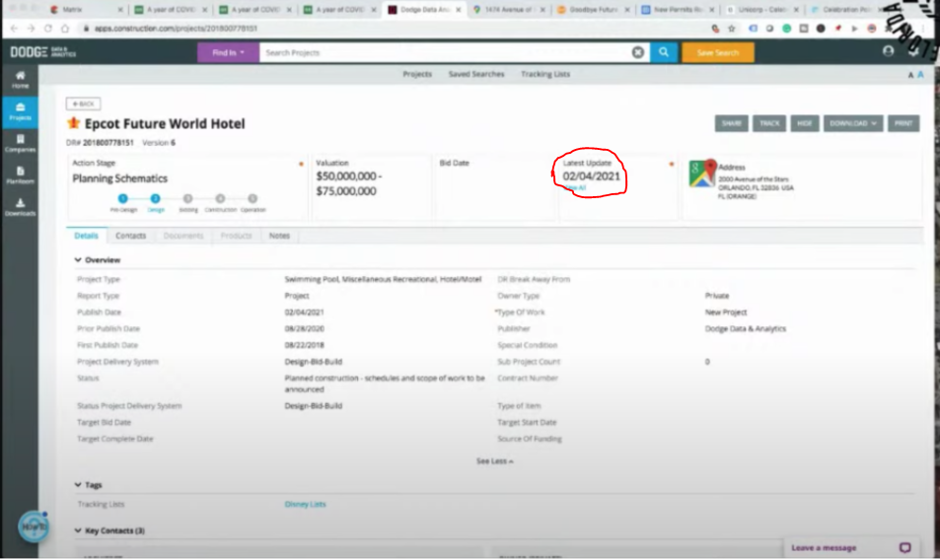The width and height of the screenshot is (940, 560).
Task: Switch to the Contacts tab
Action: click(130, 236)
